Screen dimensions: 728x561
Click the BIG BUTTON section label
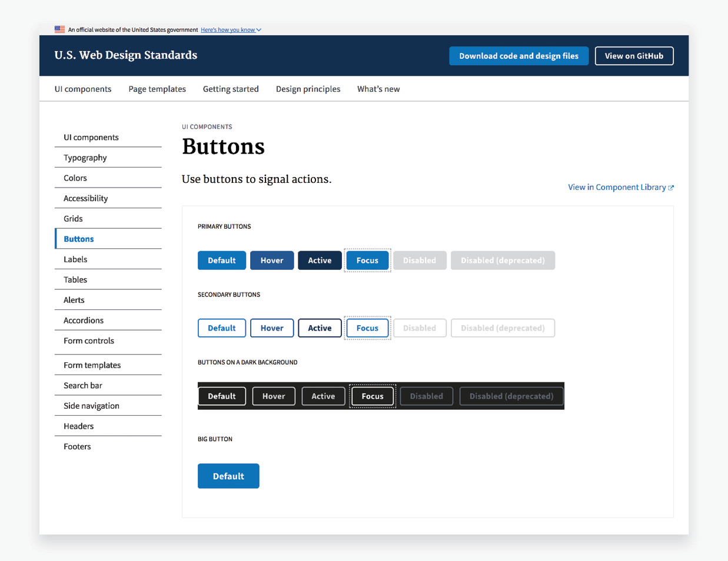click(215, 439)
